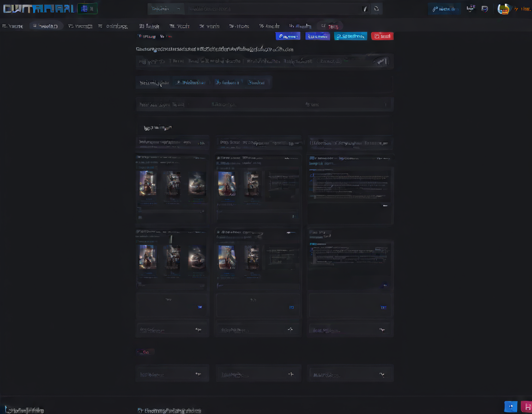532x414 pixels.
Task: Click the red button in the top action row
Action: [382, 36]
